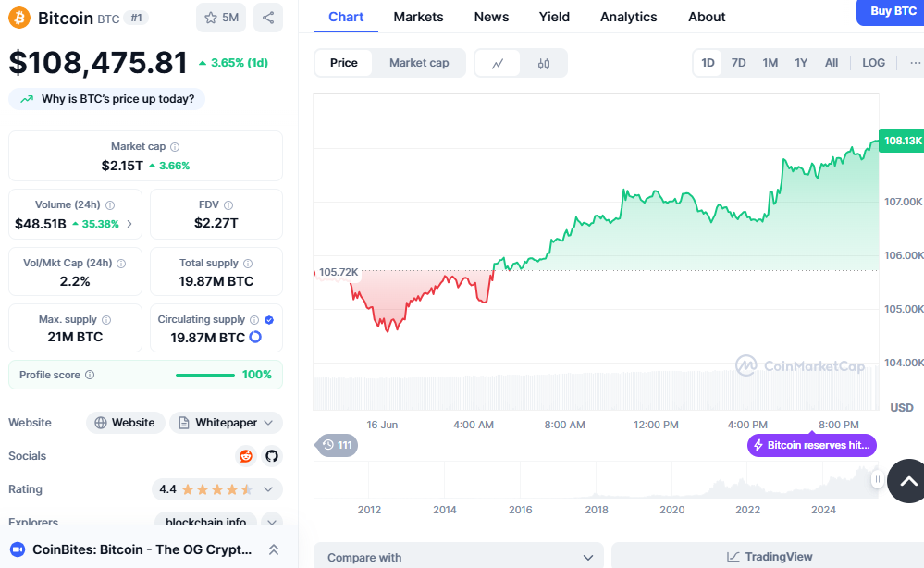The image size is (924, 568).
Task: Show Profile score info icon
Action: (x=90, y=375)
